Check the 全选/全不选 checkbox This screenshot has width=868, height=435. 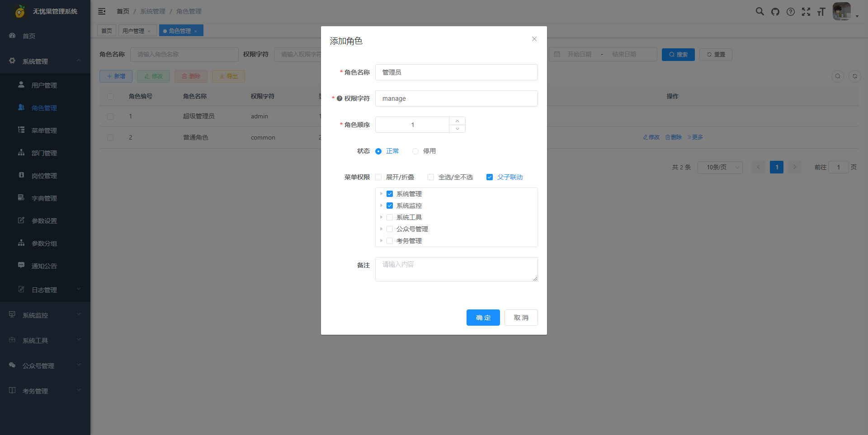(431, 177)
